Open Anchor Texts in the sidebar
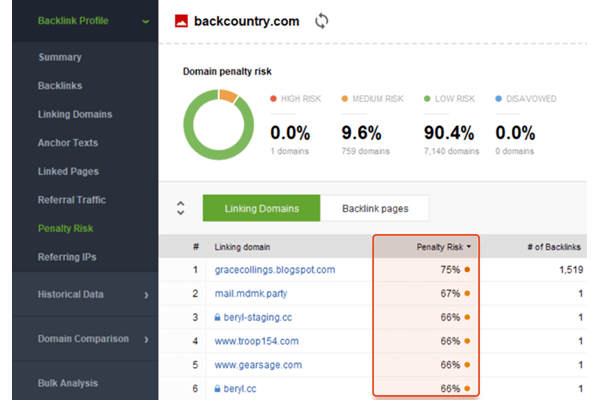Viewport: 600px width, 400px height. point(68,143)
